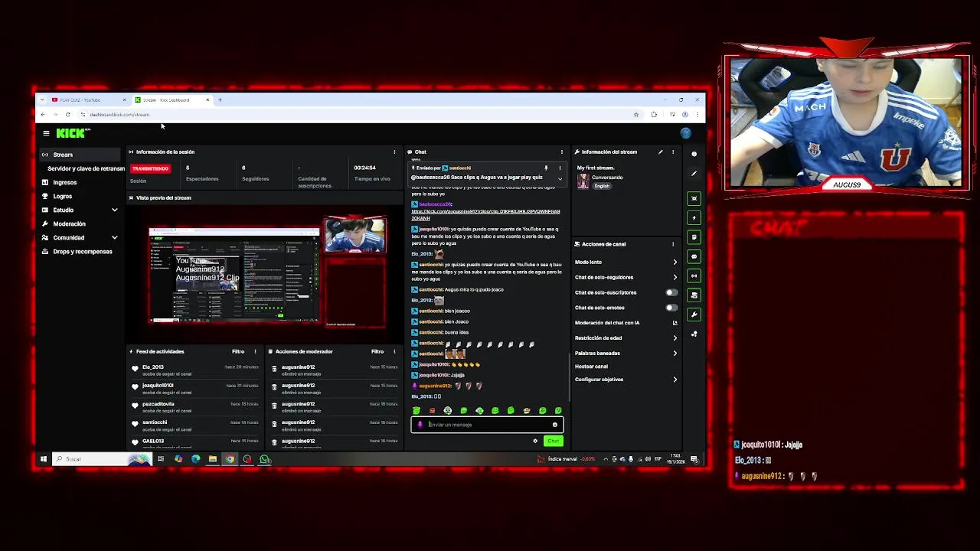Open three-dot menu of Feed de actividades
This screenshot has width=980, height=551.
click(x=255, y=351)
